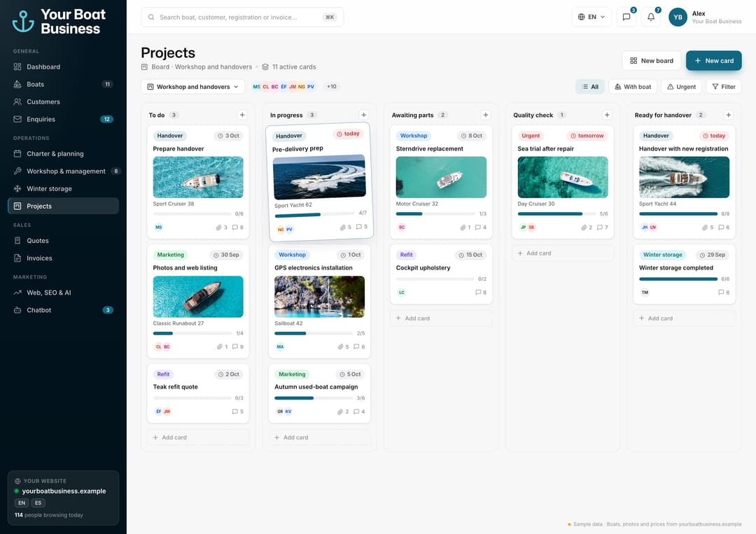
Task: Click progress bar on Handover with new registration
Action: [678, 213]
